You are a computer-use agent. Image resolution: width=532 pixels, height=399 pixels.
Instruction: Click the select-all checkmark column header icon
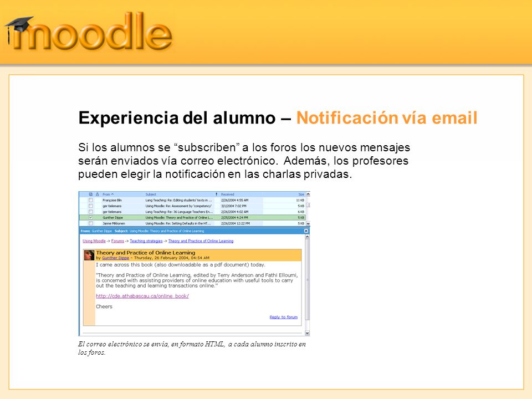pyautogui.click(x=90, y=195)
